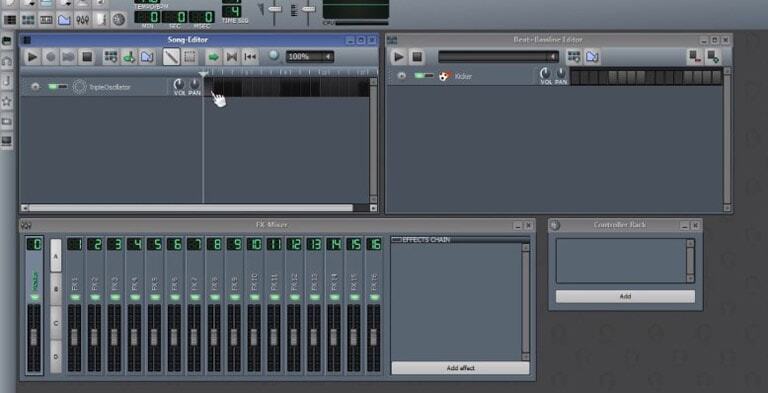The image size is (768, 393).
Task: Mute the TripleOscillator track
Action: (x=52, y=87)
